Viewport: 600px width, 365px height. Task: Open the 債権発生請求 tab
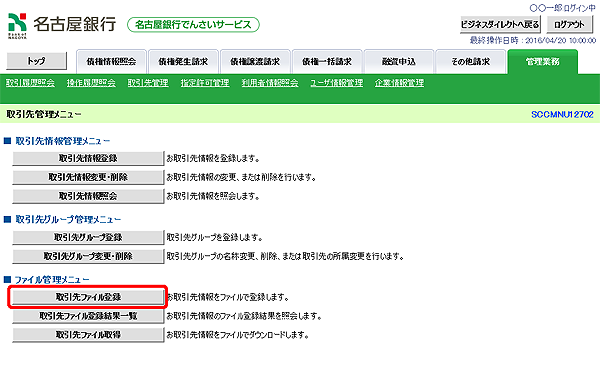click(183, 62)
